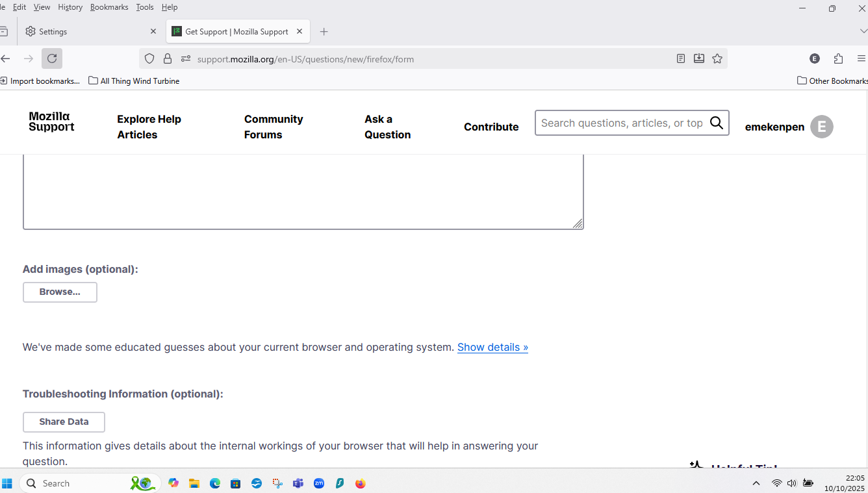Click inside the question details text area
The image size is (868, 493).
[303, 192]
